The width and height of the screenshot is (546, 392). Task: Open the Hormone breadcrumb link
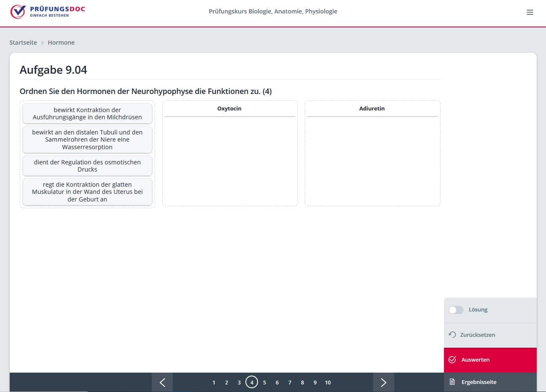pyautogui.click(x=61, y=43)
